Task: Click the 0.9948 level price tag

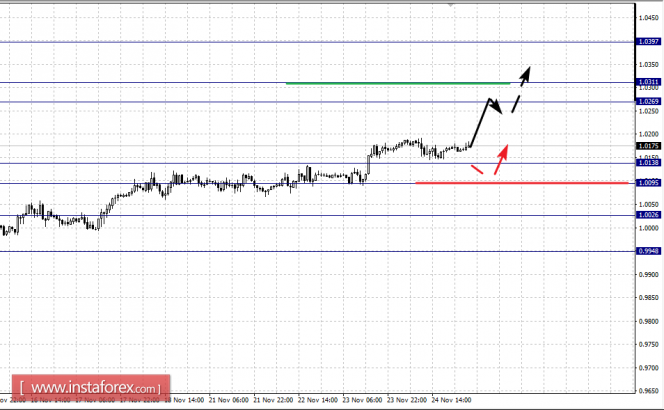Action: [x=648, y=251]
